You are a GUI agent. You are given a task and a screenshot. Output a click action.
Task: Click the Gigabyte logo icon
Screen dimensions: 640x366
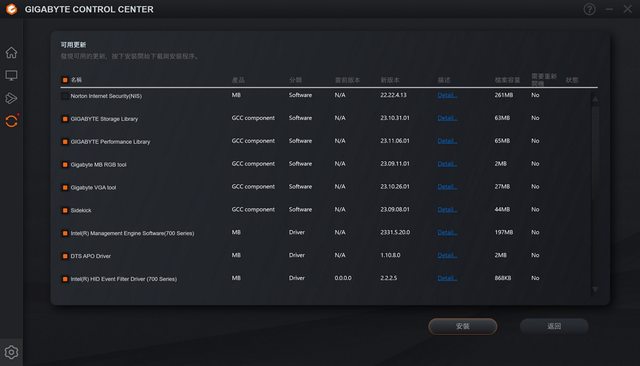tap(11, 9)
